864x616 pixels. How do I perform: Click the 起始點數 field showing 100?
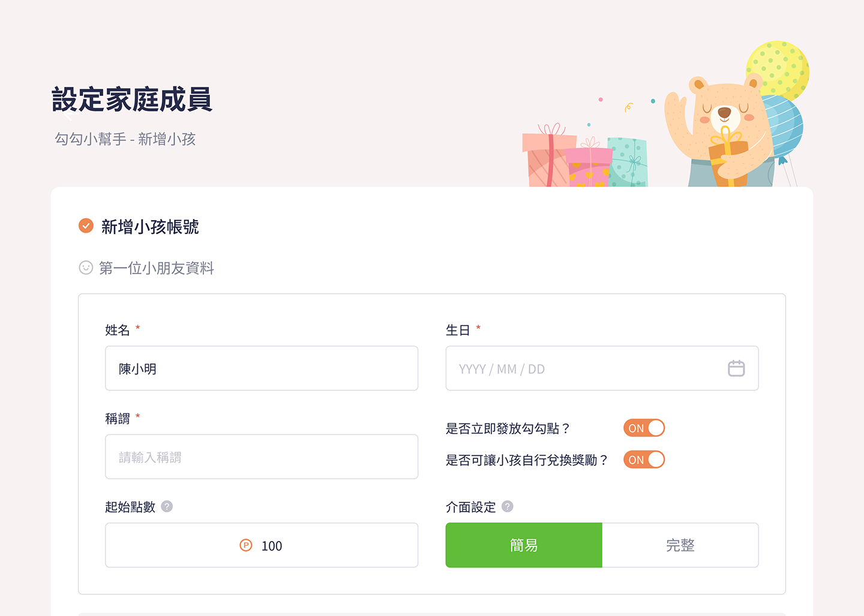[x=262, y=545]
